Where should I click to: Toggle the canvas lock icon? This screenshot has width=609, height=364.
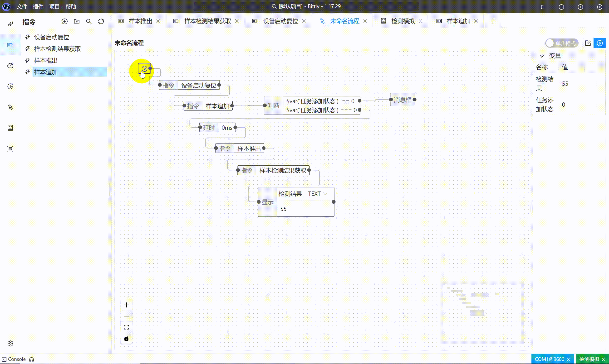tap(127, 338)
